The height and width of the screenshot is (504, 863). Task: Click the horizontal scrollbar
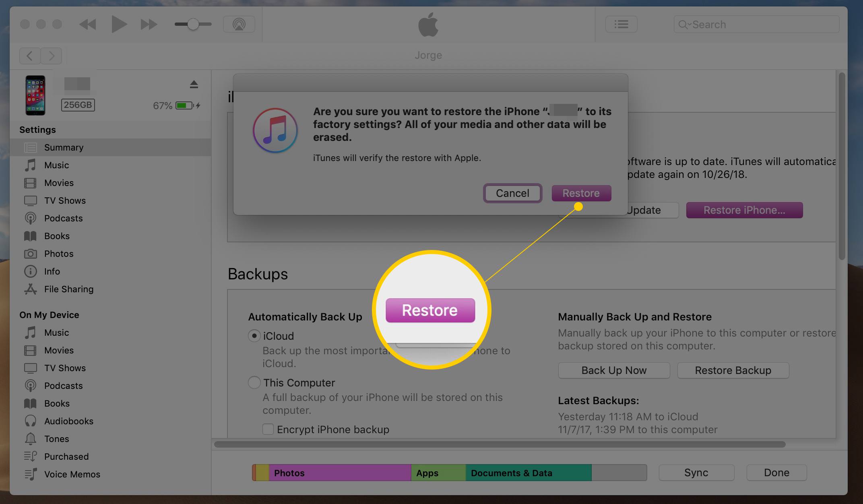[x=500, y=444]
